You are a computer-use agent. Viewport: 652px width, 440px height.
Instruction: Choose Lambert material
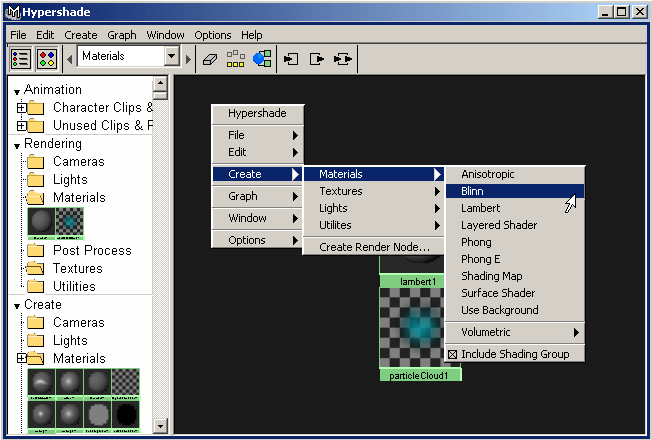[515, 208]
